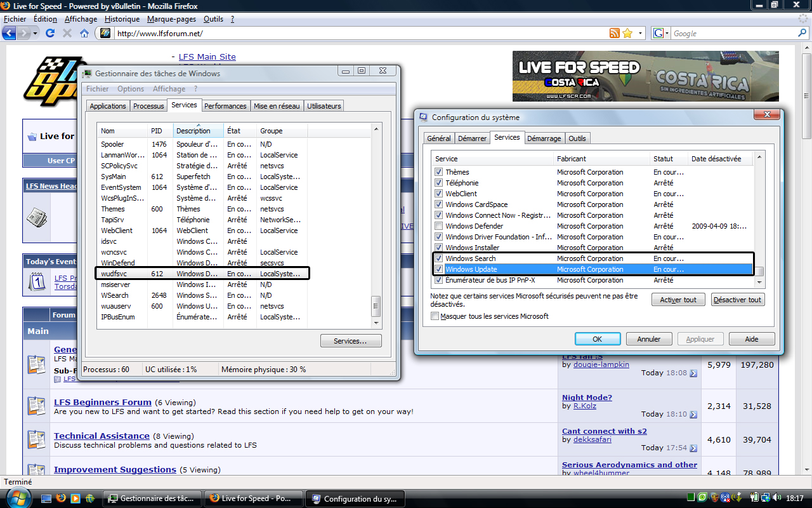Uncheck the Téléphonie service checkbox
Screen dimensions: 812x508
coord(438,183)
